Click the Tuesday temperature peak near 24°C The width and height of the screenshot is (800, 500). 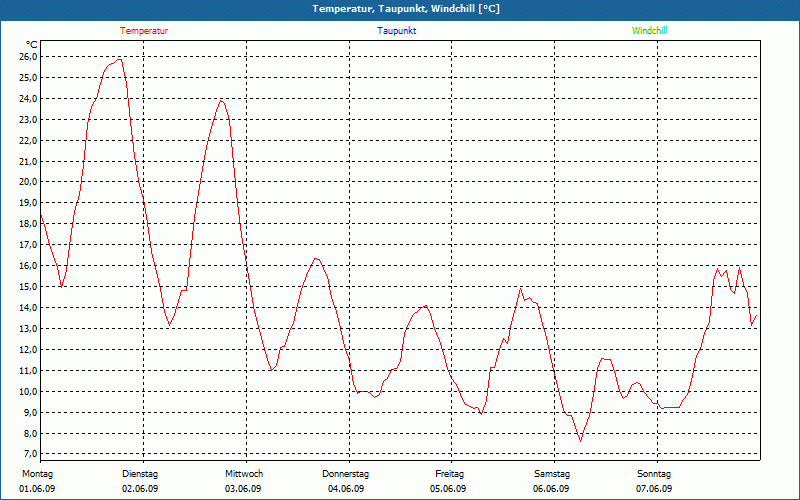221,101
